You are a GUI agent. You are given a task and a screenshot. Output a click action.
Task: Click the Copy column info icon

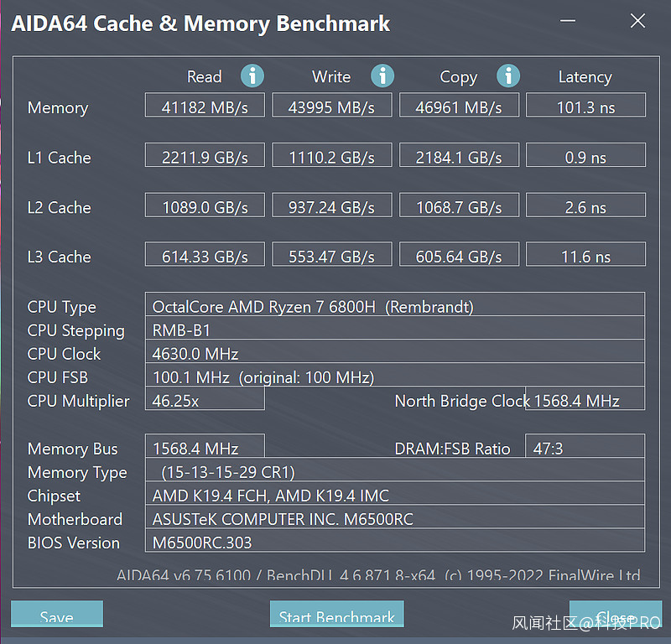tap(508, 76)
